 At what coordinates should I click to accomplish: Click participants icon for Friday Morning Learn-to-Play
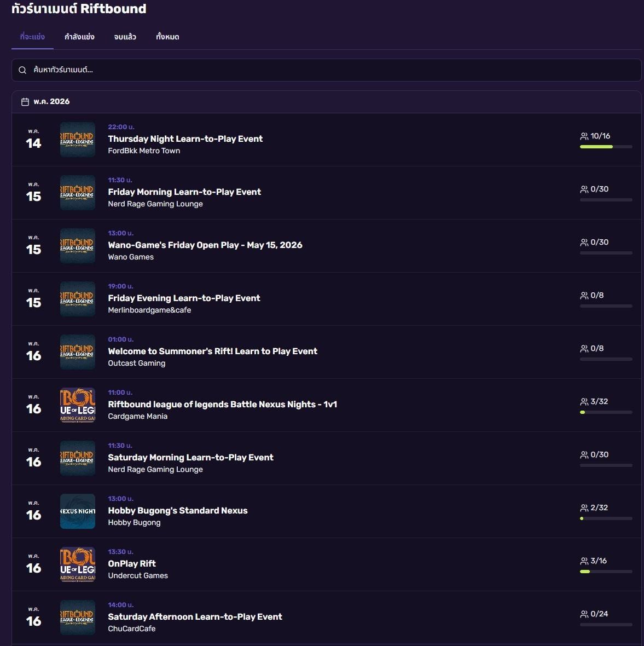click(x=584, y=189)
